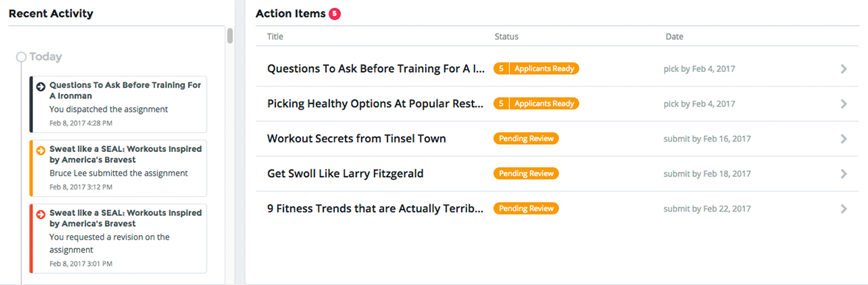Image resolution: width=868 pixels, height=285 pixels.
Task: Click the Recent Activity scrollbar thumb
Action: click(230, 36)
